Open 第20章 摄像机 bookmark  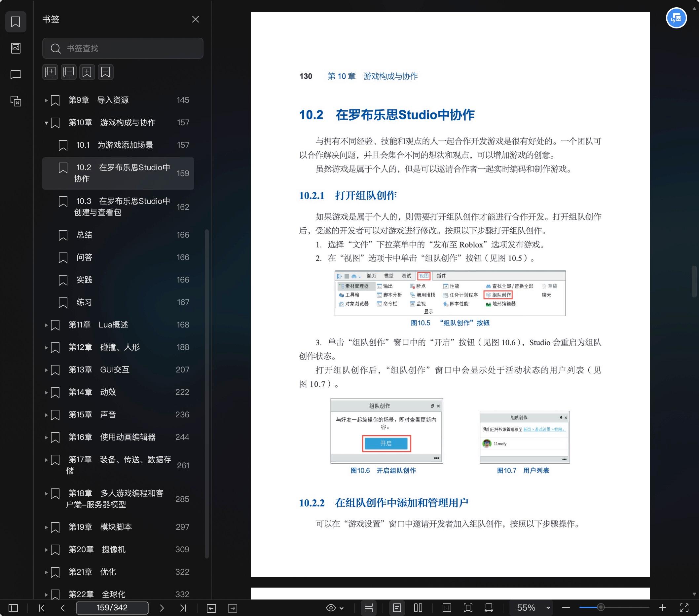(118, 550)
